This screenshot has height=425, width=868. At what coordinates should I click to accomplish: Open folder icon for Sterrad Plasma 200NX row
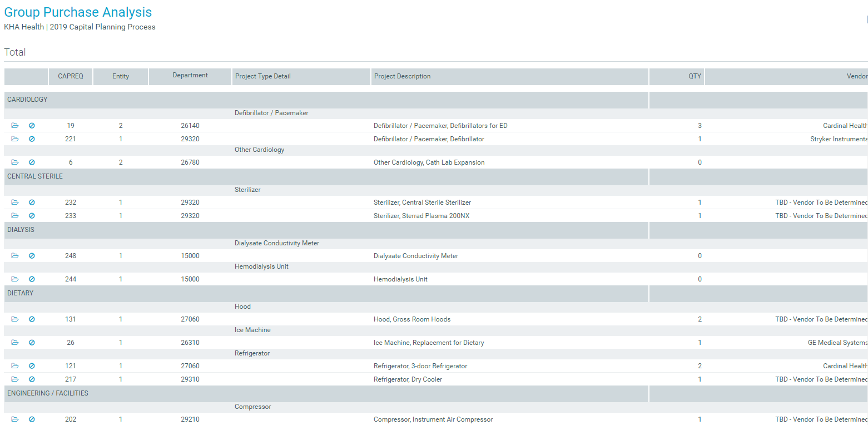[x=15, y=216]
